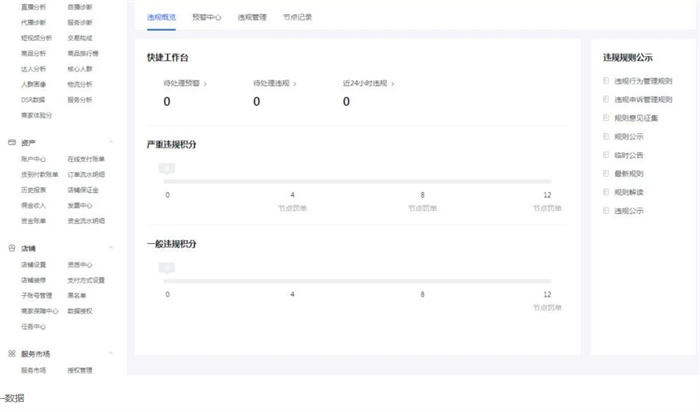This screenshot has width=700, height=412.
Task: Open 发票中心 in the sidebar
Action: tap(80, 205)
